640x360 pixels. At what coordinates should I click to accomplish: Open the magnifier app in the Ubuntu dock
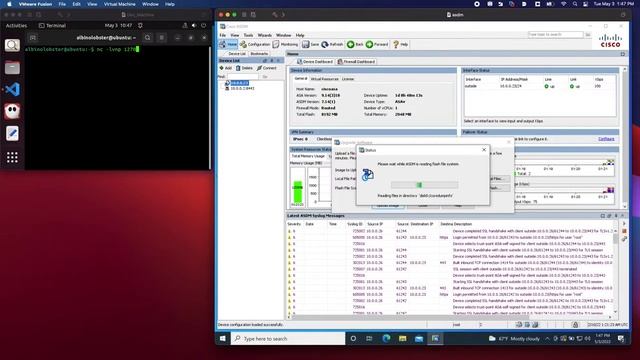coord(12,45)
